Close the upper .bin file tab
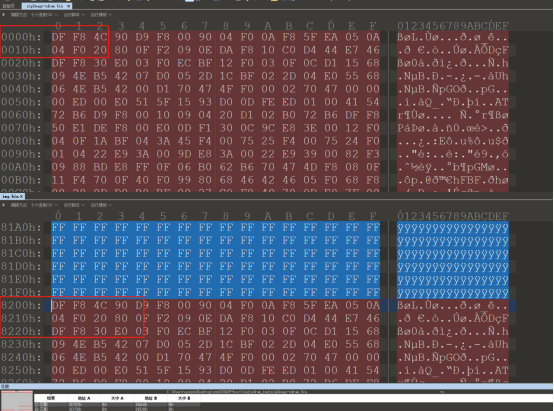The image size is (554, 411). click(69, 6)
